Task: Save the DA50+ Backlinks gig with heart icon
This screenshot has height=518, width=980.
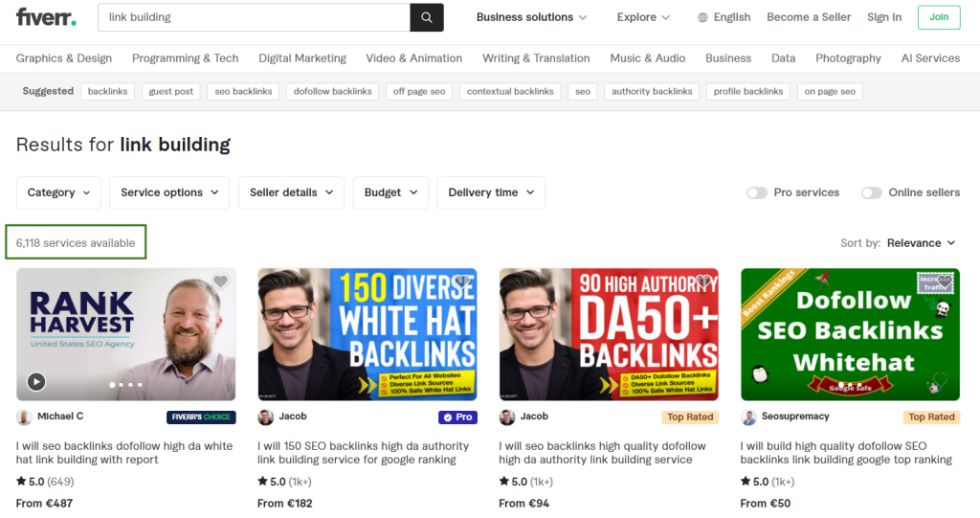Action: click(703, 282)
